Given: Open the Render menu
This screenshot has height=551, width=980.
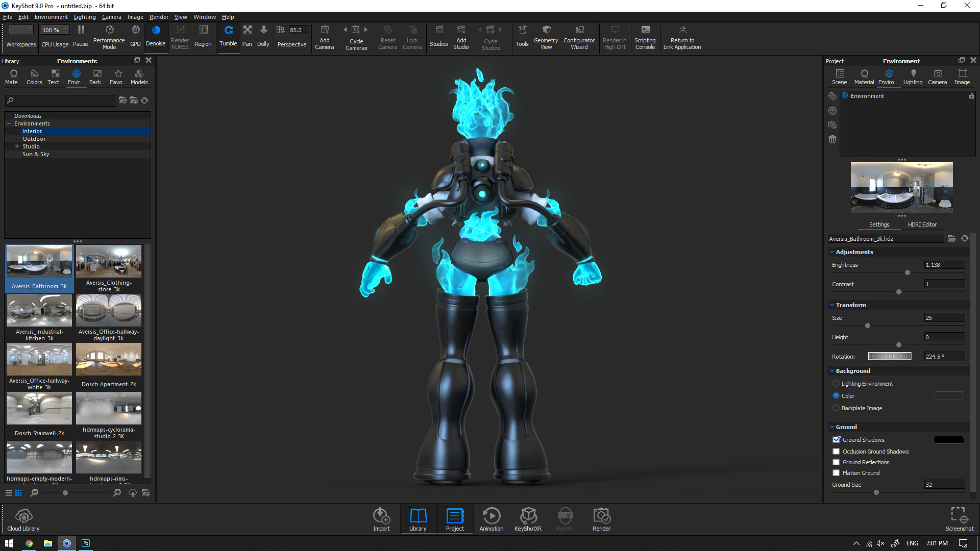Looking at the screenshot, I should click(x=159, y=17).
